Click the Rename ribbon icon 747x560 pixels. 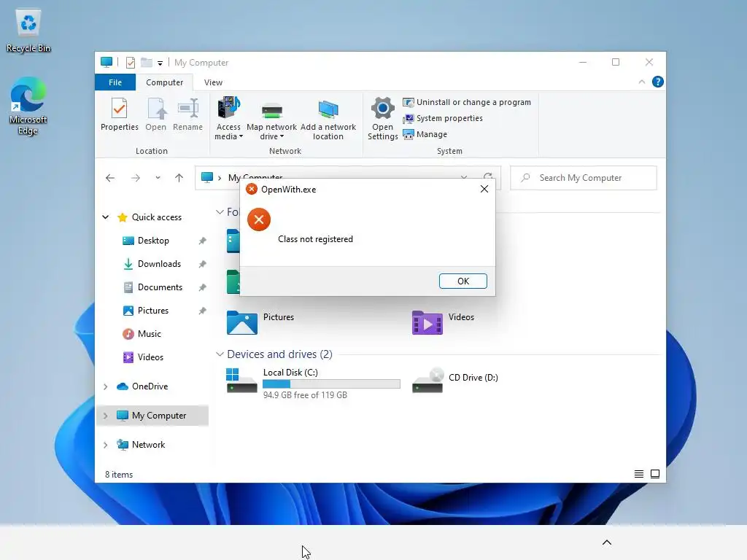pos(187,114)
